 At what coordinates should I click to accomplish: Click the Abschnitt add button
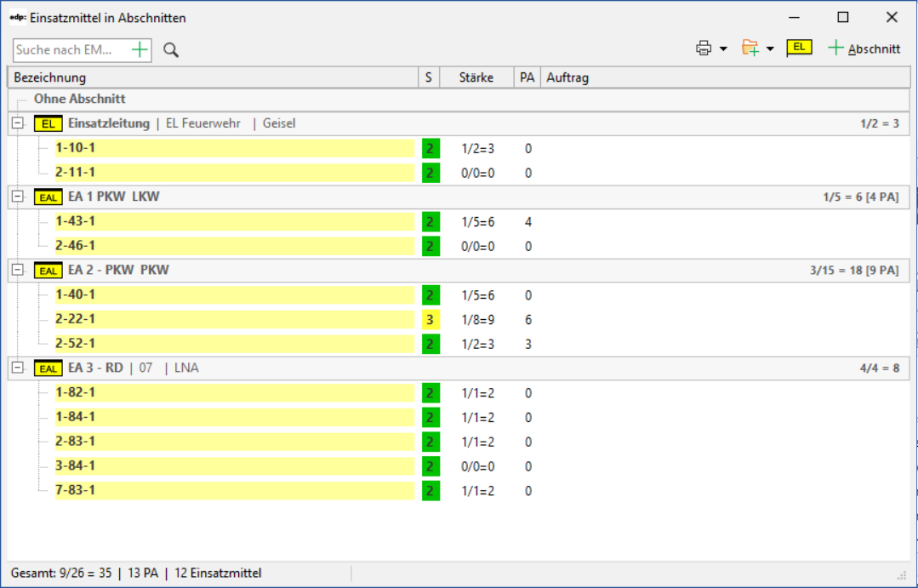(x=864, y=49)
